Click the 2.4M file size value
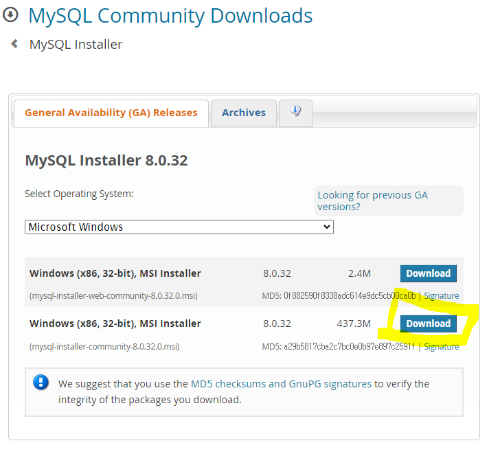This screenshot has height=460, width=500. tap(359, 274)
